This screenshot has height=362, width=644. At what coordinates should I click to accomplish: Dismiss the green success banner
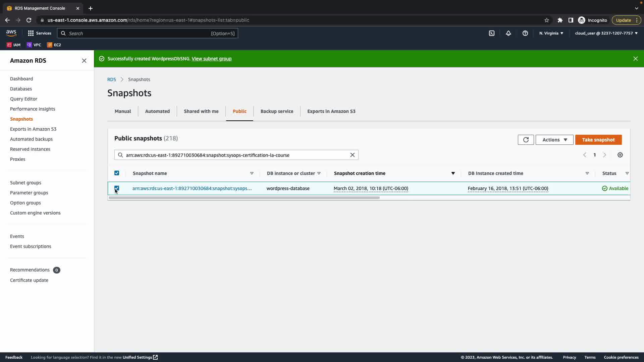(x=635, y=59)
